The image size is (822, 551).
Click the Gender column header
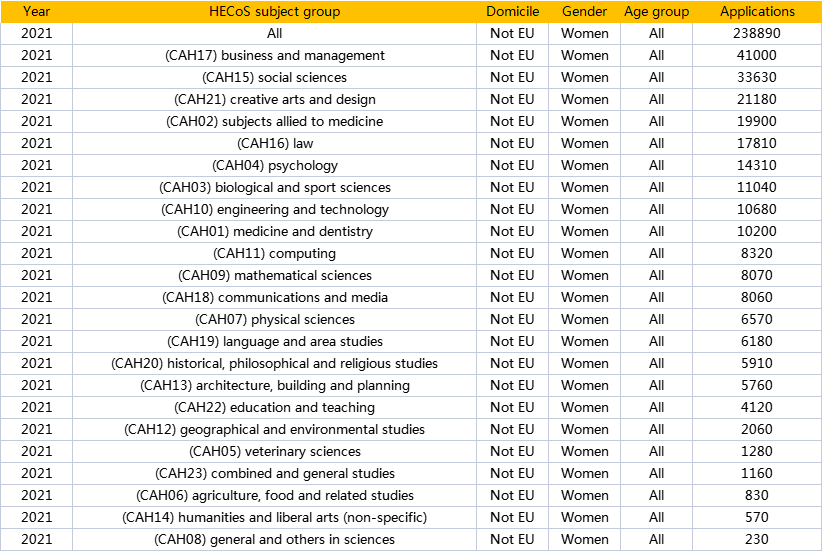point(585,12)
